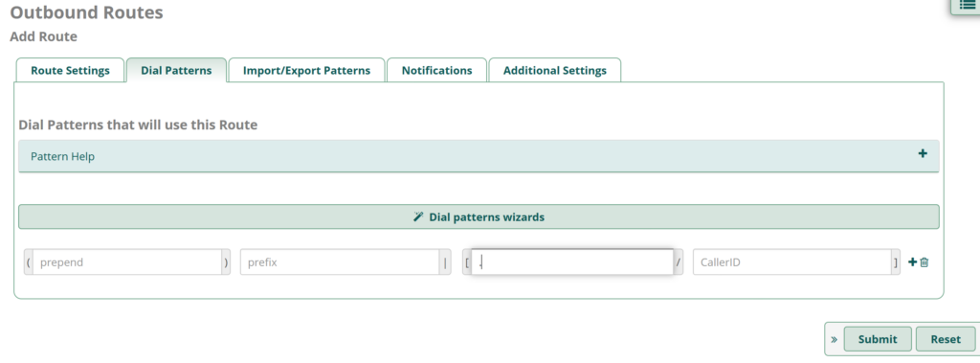Viewport: 980px width, 363px height.
Task: Switch to the Route Settings tab
Action: 70,70
